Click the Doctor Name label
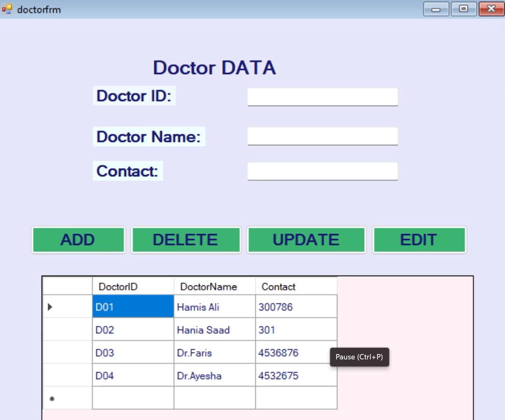Viewport: 505px width, 420px height. [x=149, y=137]
